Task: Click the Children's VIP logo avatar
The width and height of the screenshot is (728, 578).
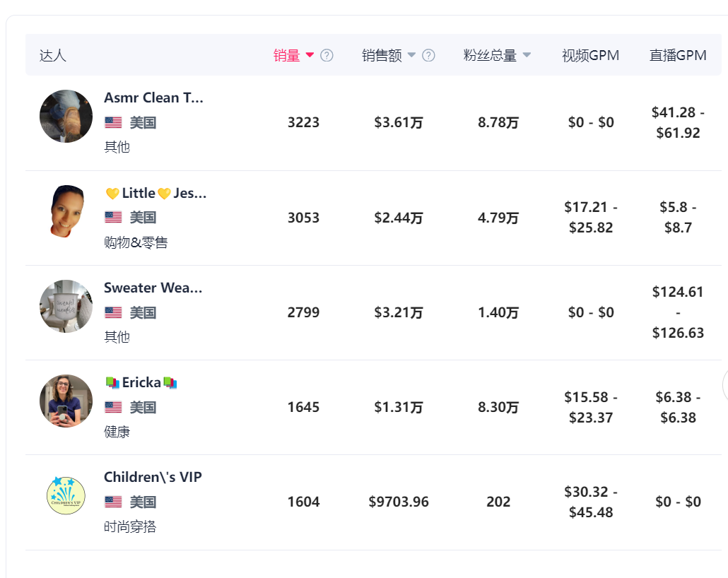Action: [x=66, y=495]
